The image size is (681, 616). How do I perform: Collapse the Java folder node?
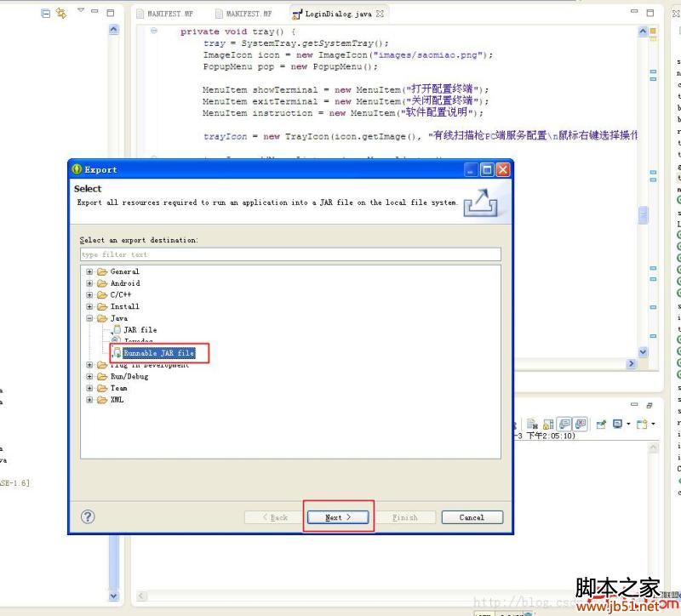click(89, 318)
